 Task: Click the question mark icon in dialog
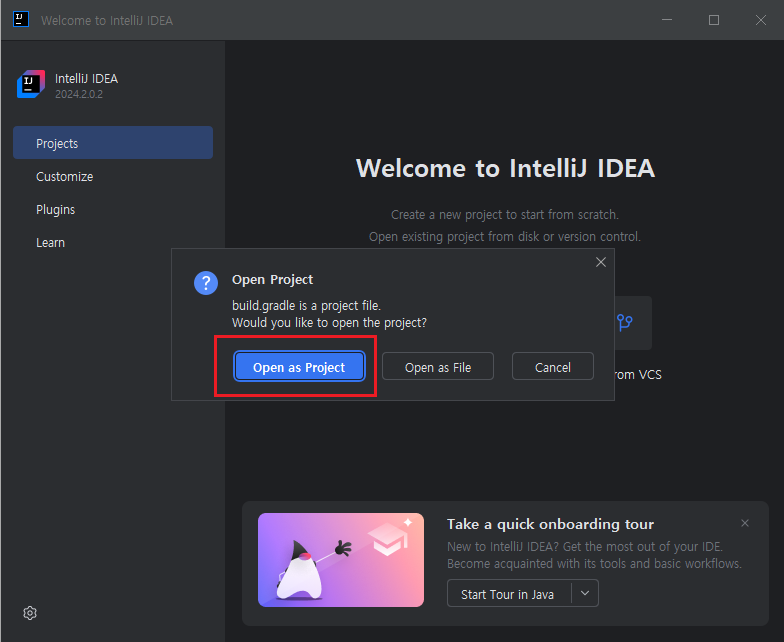pos(205,283)
